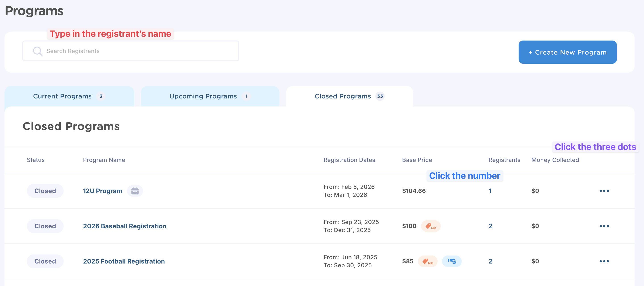
Task: Click the MR tag icon on 2025 Football row
Action: pyautogui.click(x=428, y=261)
